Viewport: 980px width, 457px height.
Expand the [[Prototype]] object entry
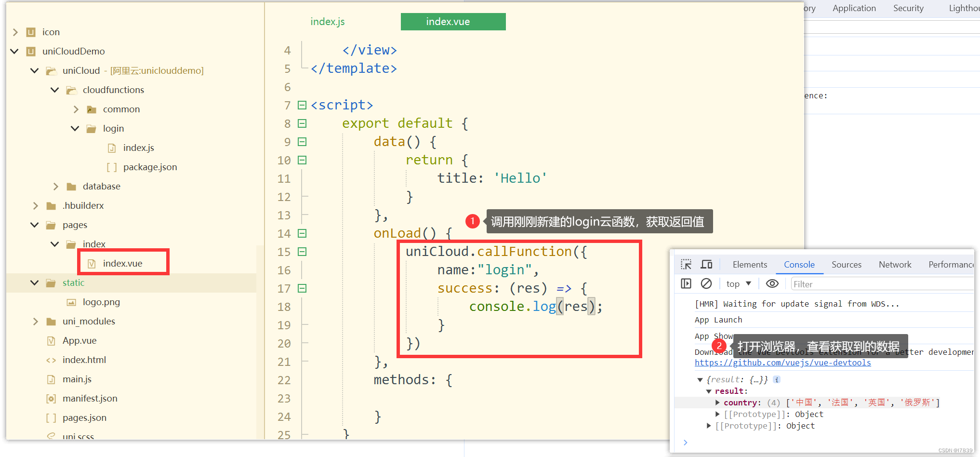717,414
